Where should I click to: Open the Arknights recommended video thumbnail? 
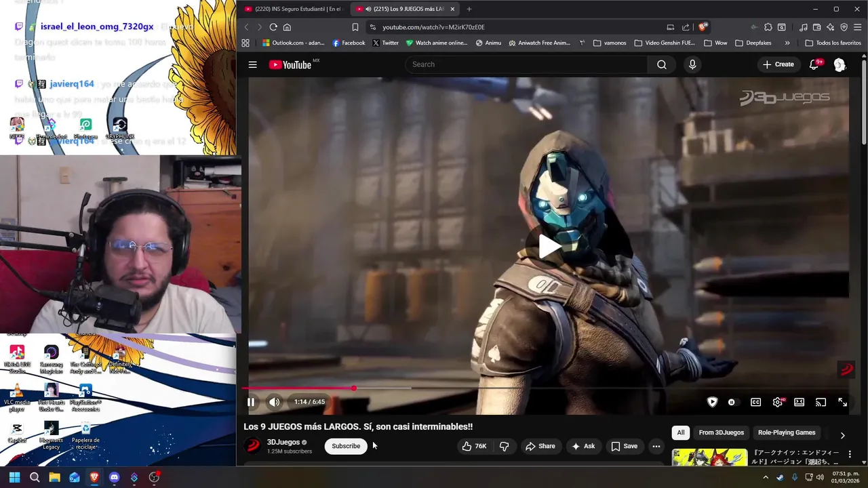coord(709,457)
